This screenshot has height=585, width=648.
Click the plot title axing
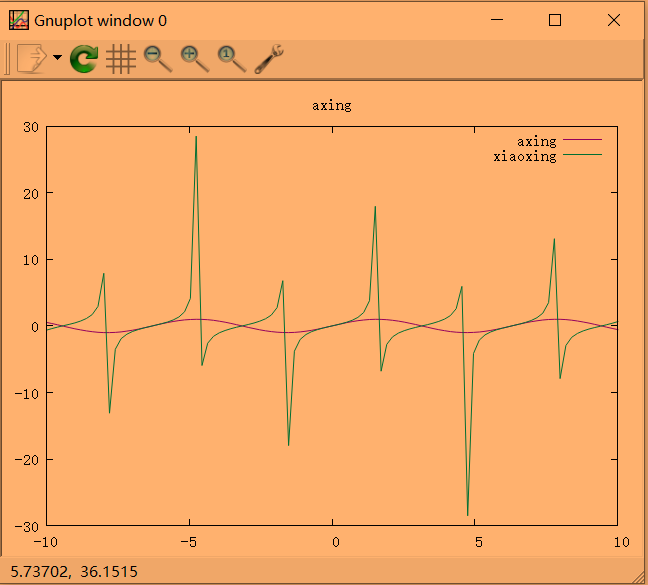point(331,106)
